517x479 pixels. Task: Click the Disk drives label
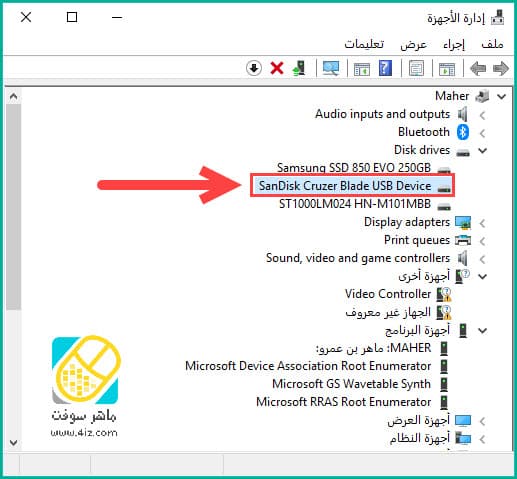422,150
